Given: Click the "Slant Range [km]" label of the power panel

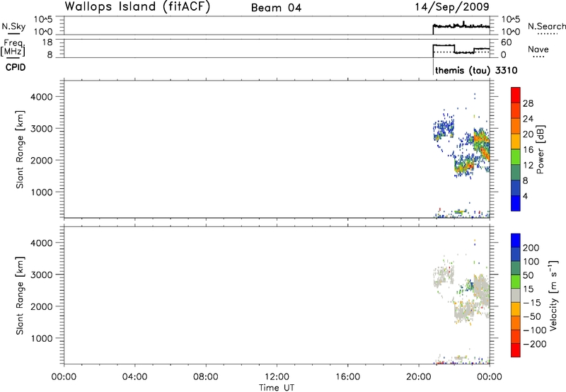Looking at the screenshot, I should coord(20,149).
